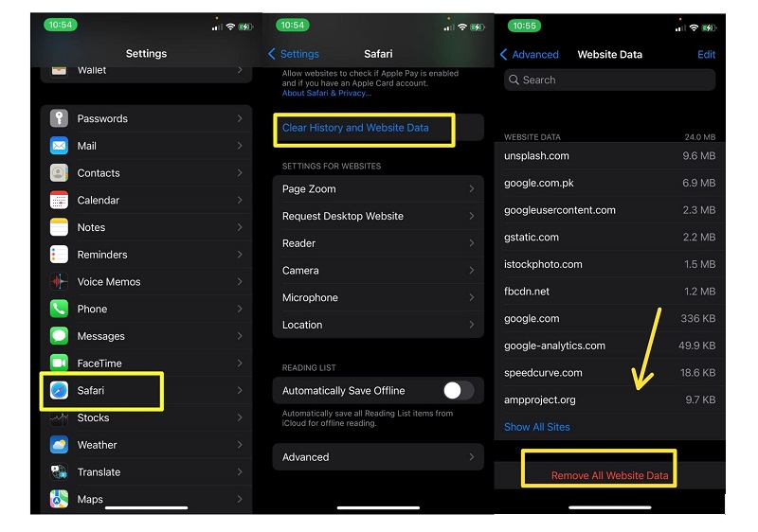
Task: Tap the Stocks chart icon
Action: click(x=59, y=417)
